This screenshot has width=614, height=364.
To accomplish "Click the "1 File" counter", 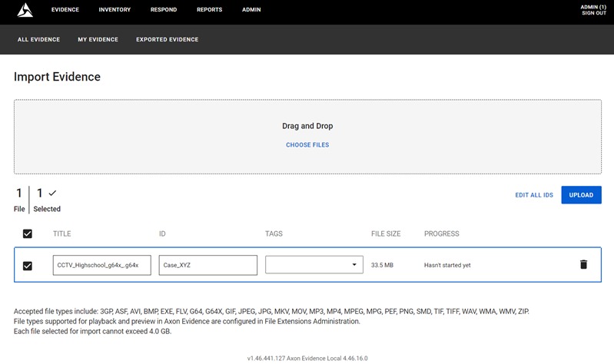I will tap(19, 200).
